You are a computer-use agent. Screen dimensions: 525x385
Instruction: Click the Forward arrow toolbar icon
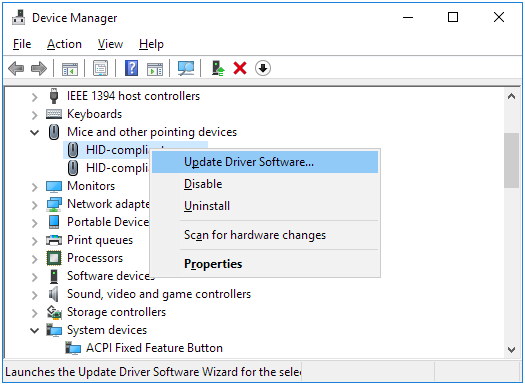point(39,68)
